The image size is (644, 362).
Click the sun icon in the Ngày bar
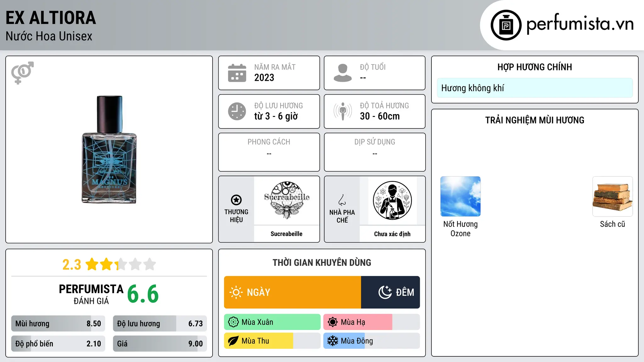(x=236, y=292)
